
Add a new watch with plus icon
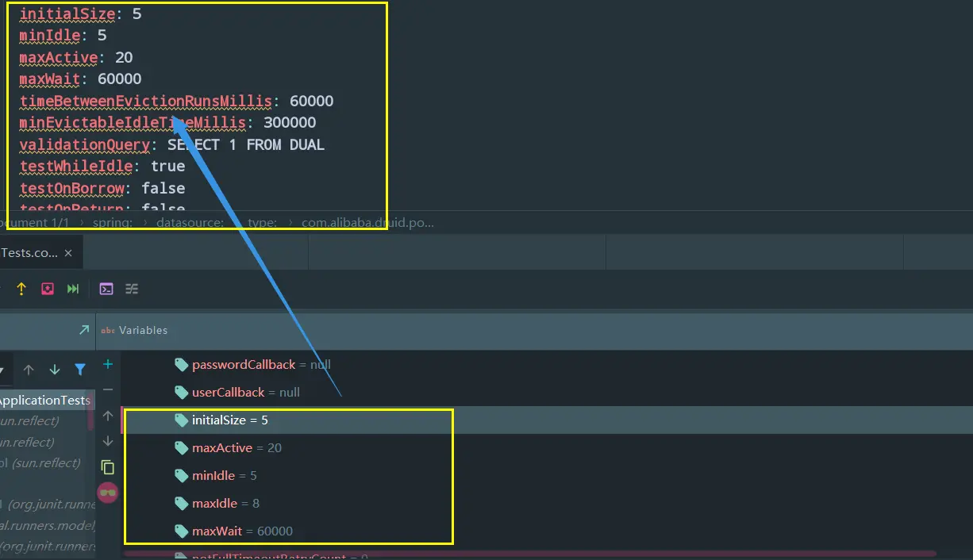[108, 364]
